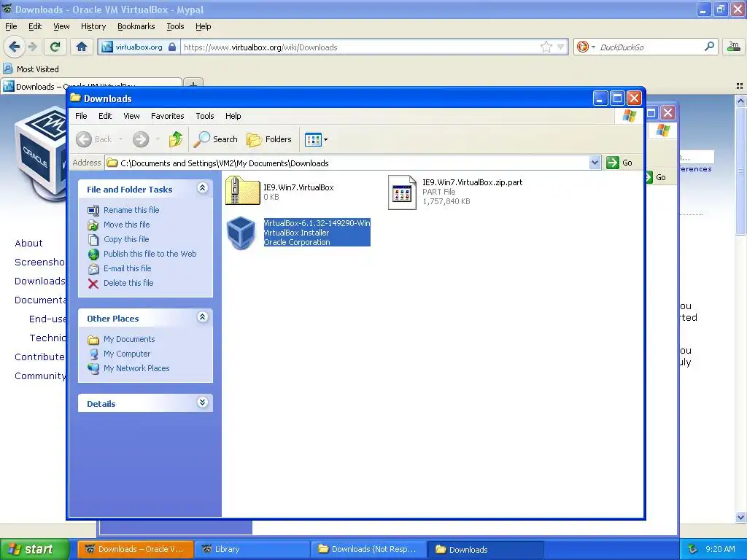Click the Explorer Up folder icon
This screenshot has width=747, height=560.
[x=175, y=139]
